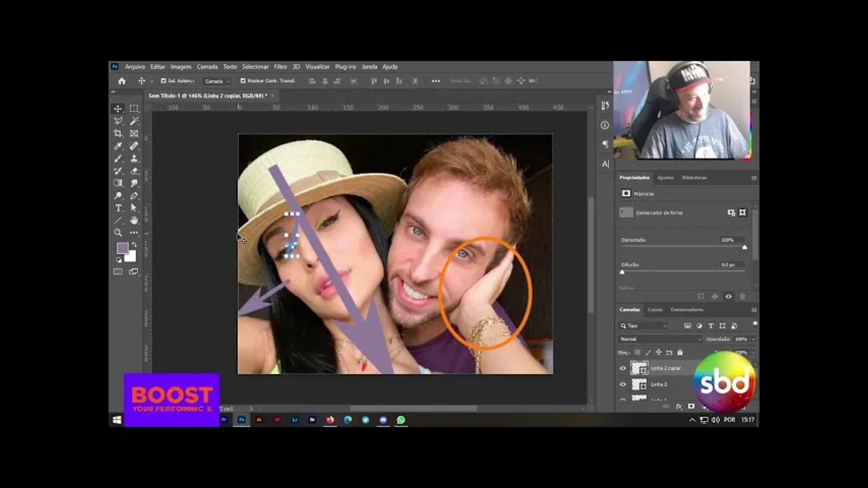Viewport: 868px width, 488px height.
Task: Open the Arquivo menu
Action: [x=135, y=66]
